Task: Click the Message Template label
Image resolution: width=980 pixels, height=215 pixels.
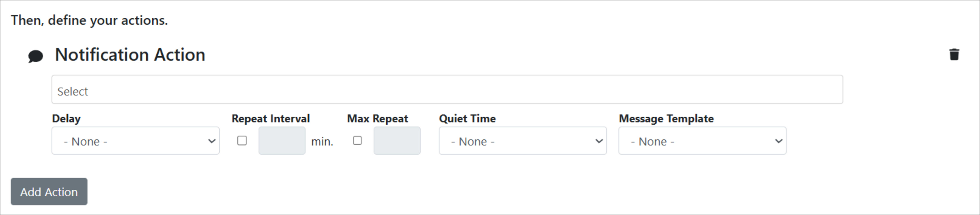Action: pyautogui.click(x=666, y=119)
